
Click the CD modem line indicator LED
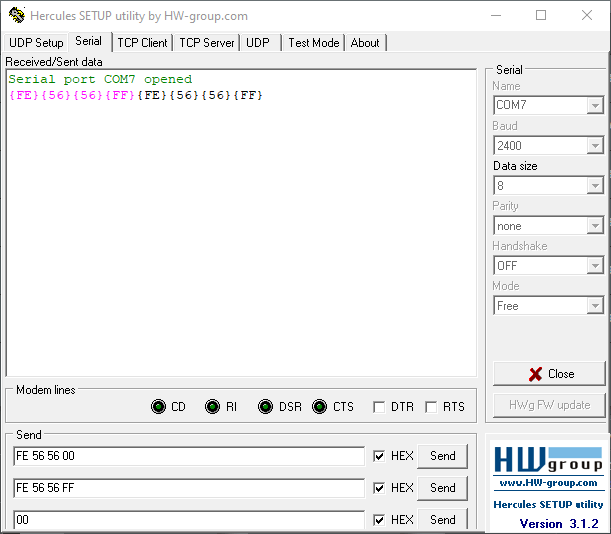(158, 407)
